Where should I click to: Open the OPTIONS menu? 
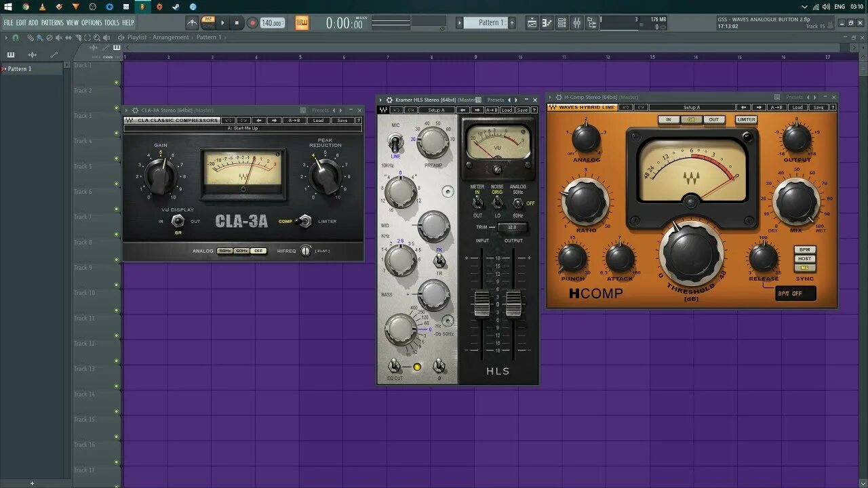[92, 22]
